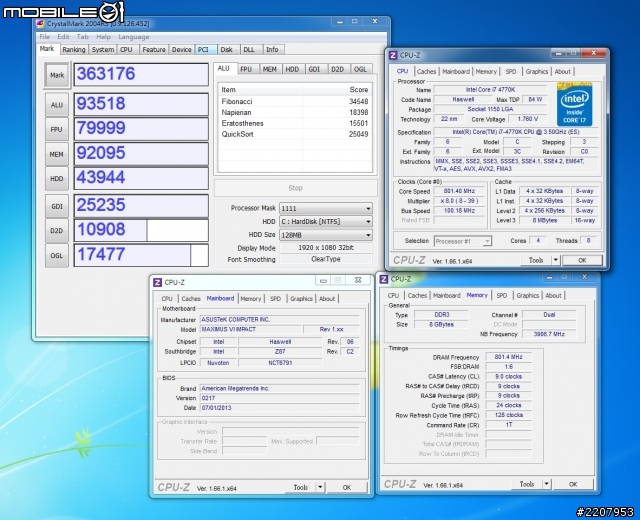Switch to the DLL tab in CrystalMark
Image resolution: width=640 pixels, height=520 pixels.
coord(249,49)
